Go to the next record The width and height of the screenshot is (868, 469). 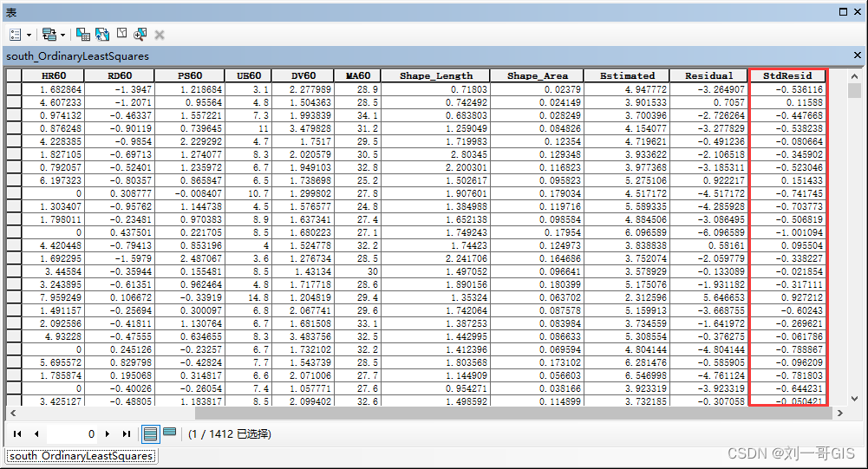pos(108,434)
